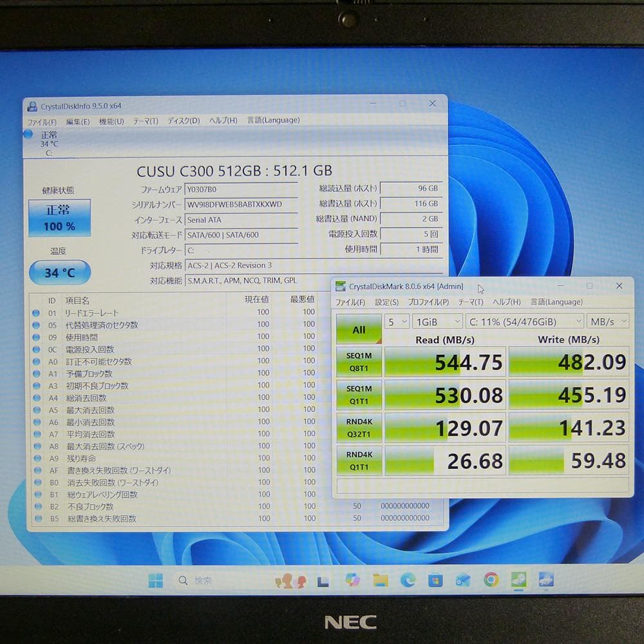Open test count dropdown showing 5
Screen dimensions: 644x644
[x=397, y=321]
